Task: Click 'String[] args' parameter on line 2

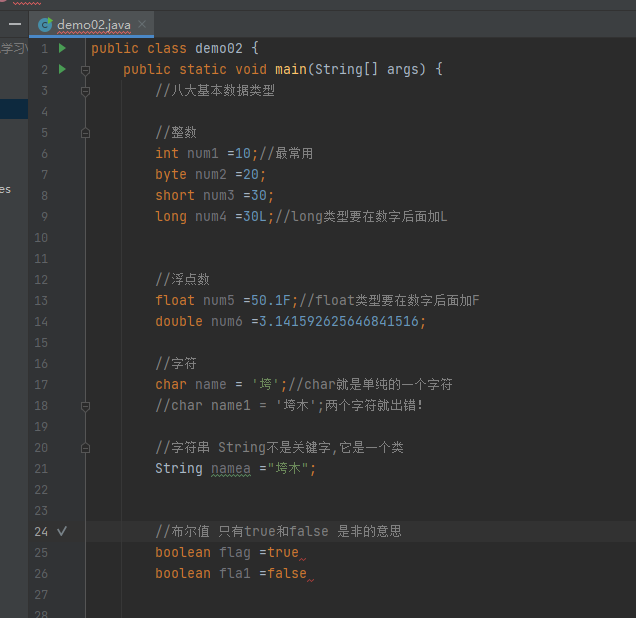Action: (x=367, y=69)
